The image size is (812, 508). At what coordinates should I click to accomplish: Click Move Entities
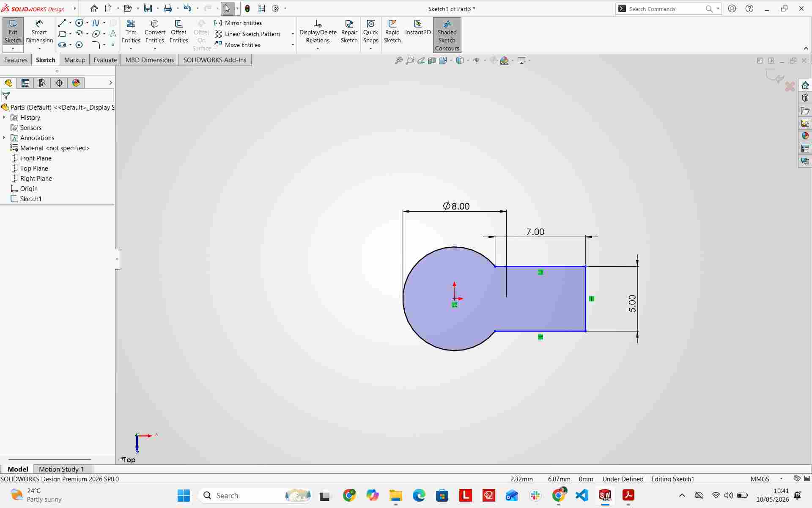tap(237, 45)
